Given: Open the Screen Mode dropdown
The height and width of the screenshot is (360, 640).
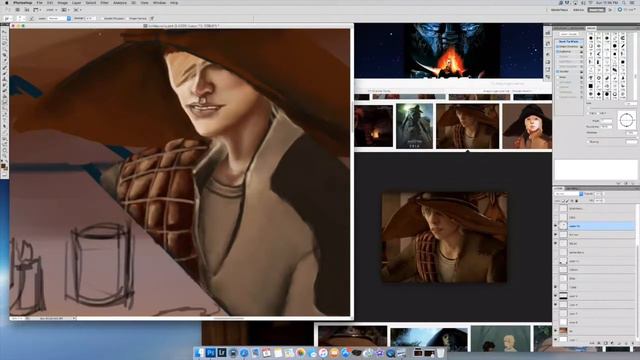Looking at the screenshot, I should coord(78,10).
